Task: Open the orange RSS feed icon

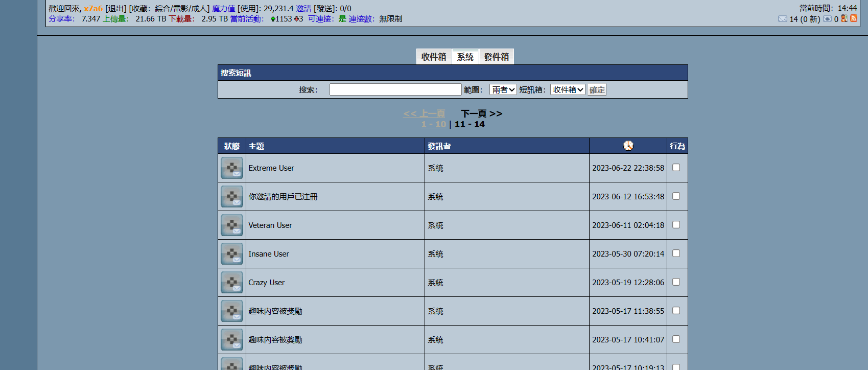Action: click(854, 18)
